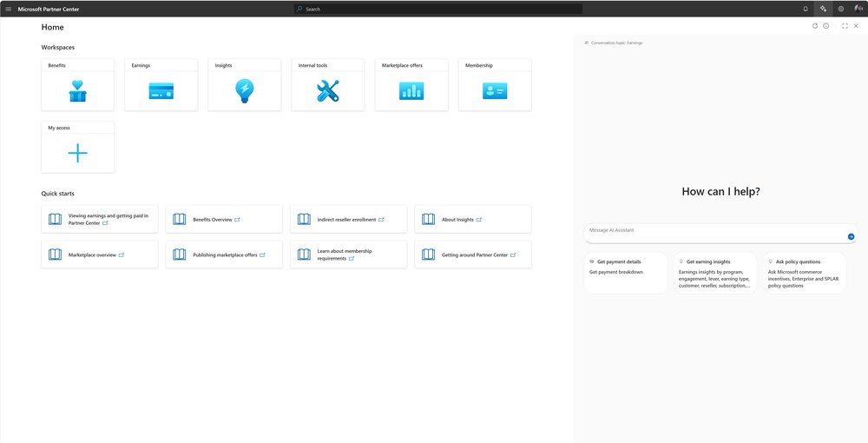Image resolution: width=868 pixels, height=443 pixels.
Task: Open Learn about membership requirements link
Action: (345, 255)
